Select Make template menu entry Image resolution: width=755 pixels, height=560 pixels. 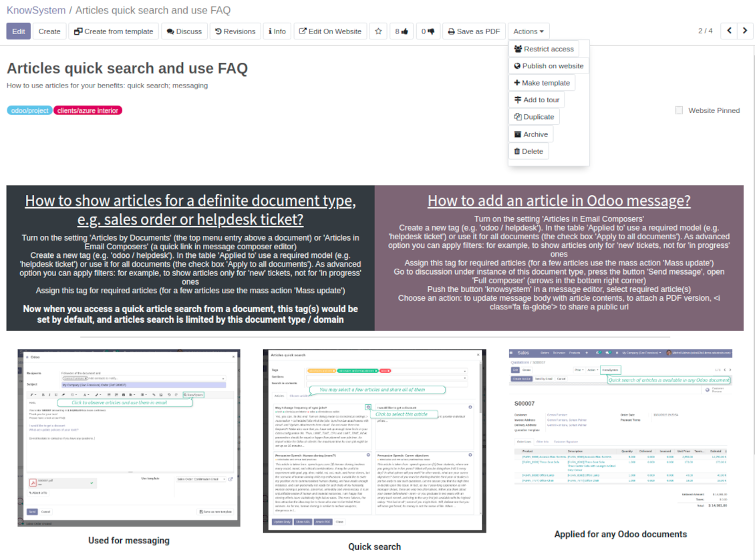click(x=542, y=83)
